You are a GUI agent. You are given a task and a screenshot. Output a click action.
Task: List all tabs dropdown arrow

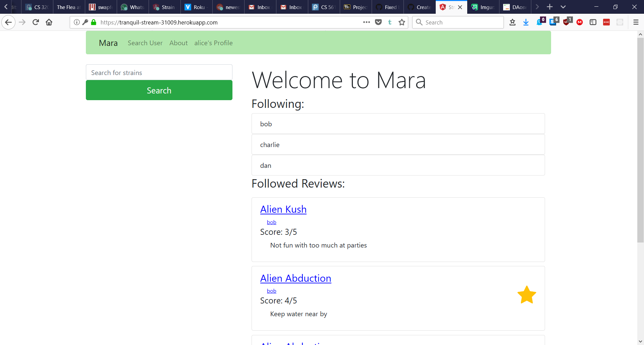click(x=563, y=7)
